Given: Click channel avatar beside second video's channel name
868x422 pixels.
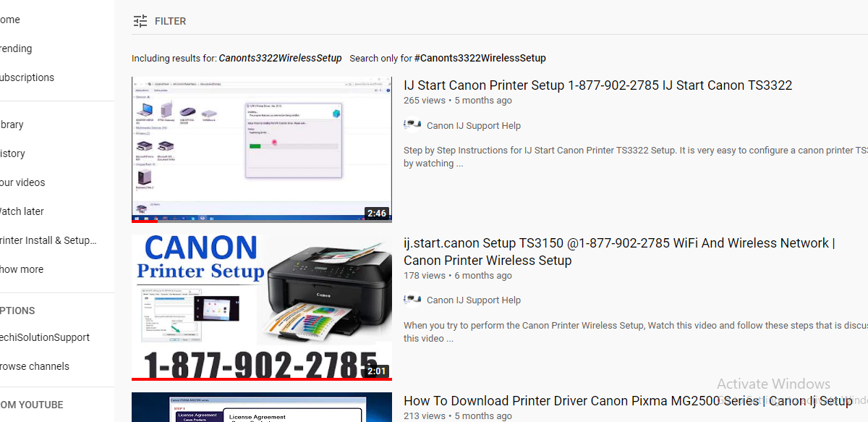Looking at the screenshot, I should [x=412, y=299].
